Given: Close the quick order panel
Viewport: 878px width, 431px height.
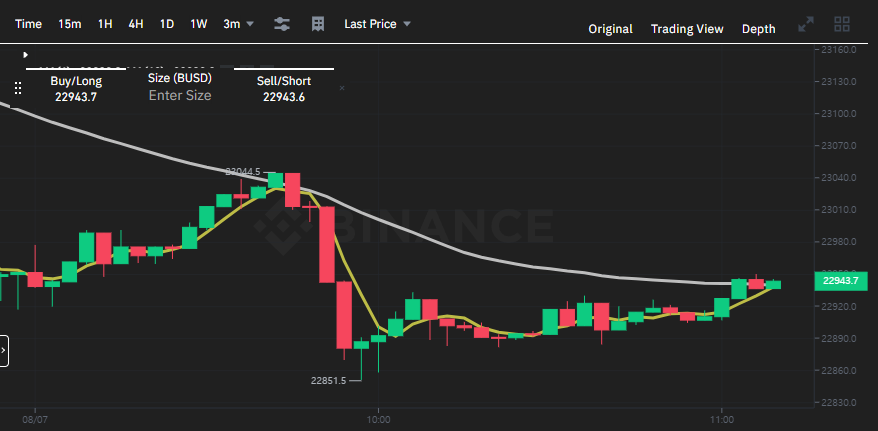Looking at the screenshot, I should pyautogui.click(x=342, y=88).
